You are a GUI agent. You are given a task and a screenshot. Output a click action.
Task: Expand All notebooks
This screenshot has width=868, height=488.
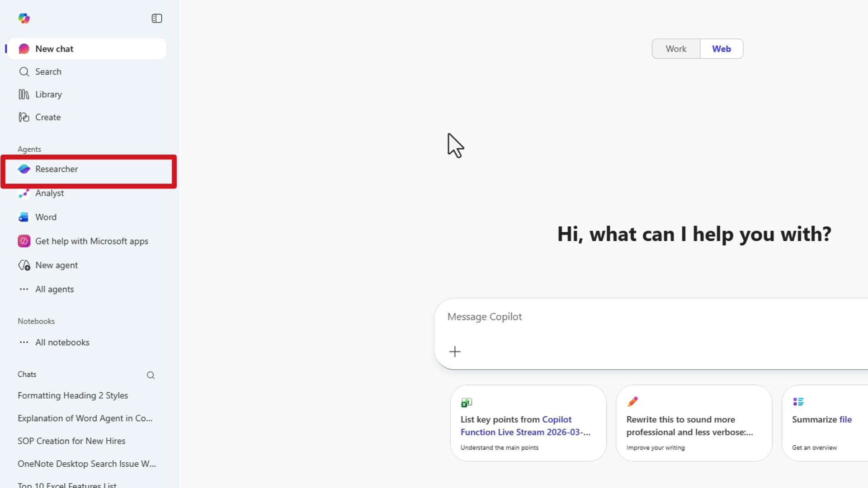pos(62,342)
